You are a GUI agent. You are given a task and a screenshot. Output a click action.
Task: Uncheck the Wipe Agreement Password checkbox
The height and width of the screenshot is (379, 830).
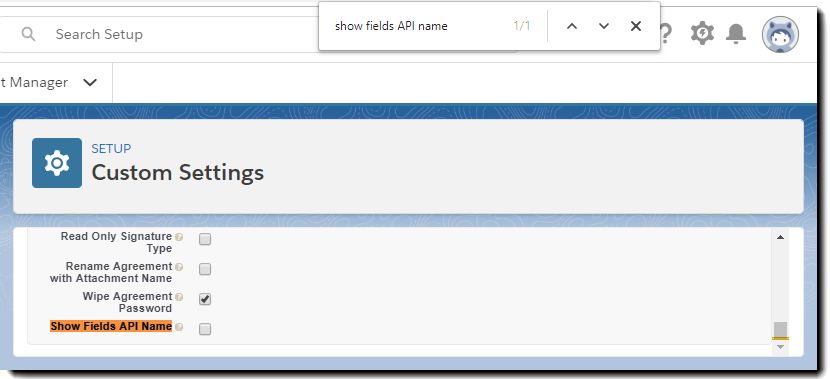[x=205, y=299]
